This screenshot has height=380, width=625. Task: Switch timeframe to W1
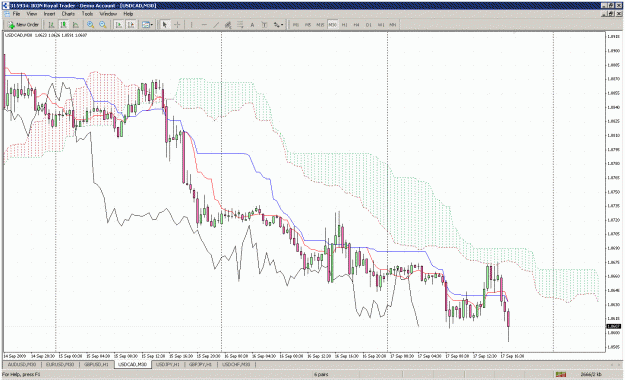pyautogui.click(x=381, y=25)
